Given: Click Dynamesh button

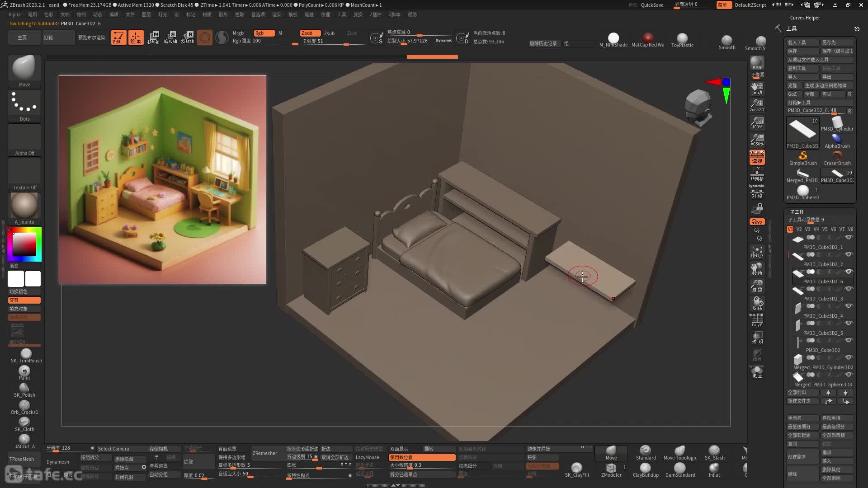Looking at the screenshot, I should [x=58, y=462].
